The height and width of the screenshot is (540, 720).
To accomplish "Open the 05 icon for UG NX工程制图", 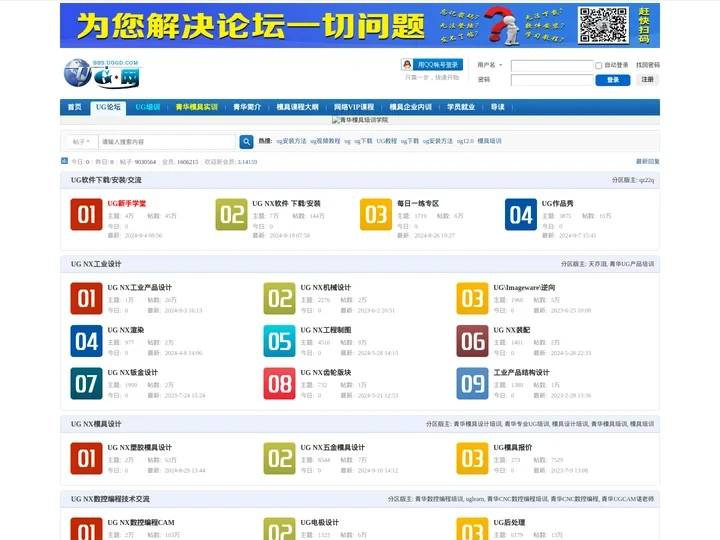I will 279,341.
